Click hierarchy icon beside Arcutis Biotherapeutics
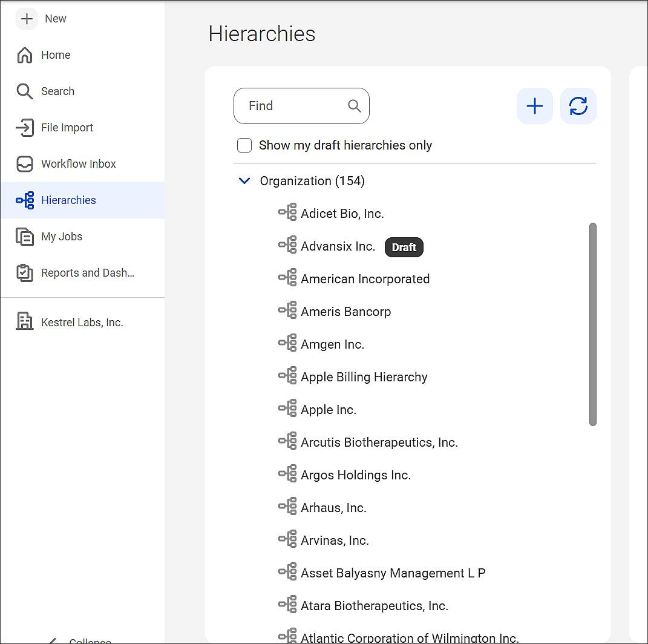 287,441
